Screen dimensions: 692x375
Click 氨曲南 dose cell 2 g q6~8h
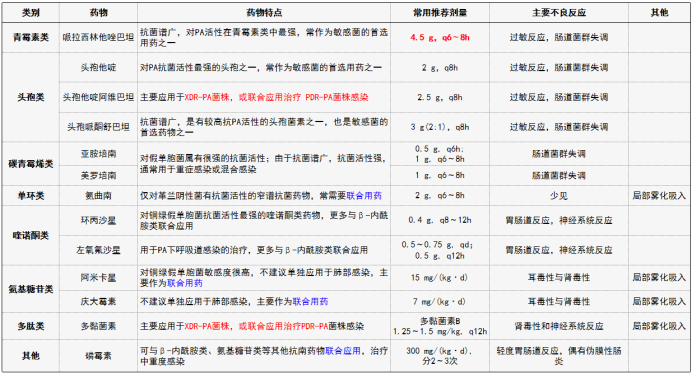(440, 195)
